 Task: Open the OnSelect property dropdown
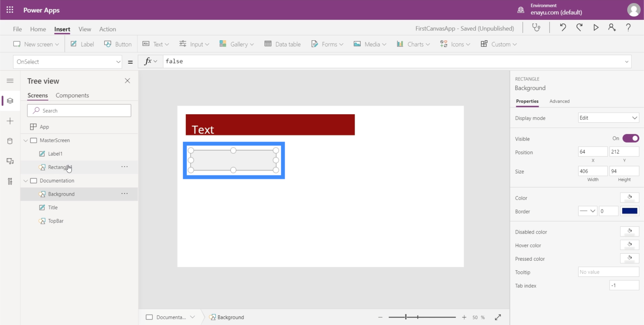click(67, 62)
